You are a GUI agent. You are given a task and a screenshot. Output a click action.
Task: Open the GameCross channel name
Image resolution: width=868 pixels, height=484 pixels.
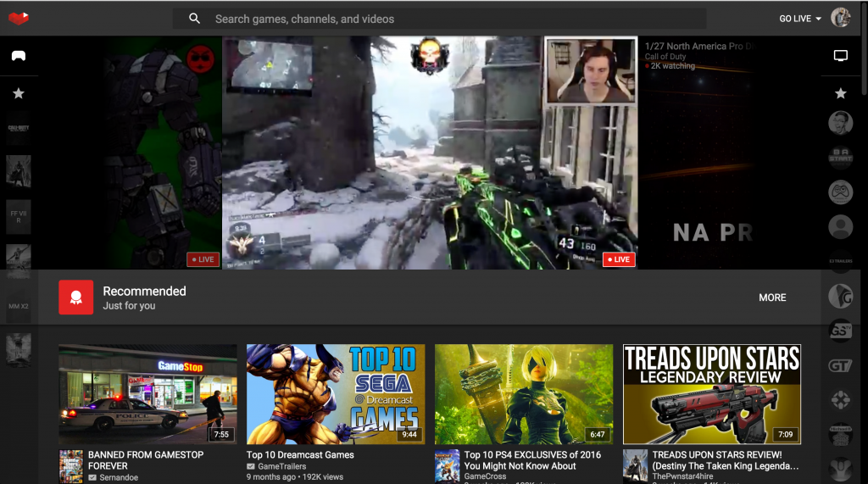[x=485, y=476]
